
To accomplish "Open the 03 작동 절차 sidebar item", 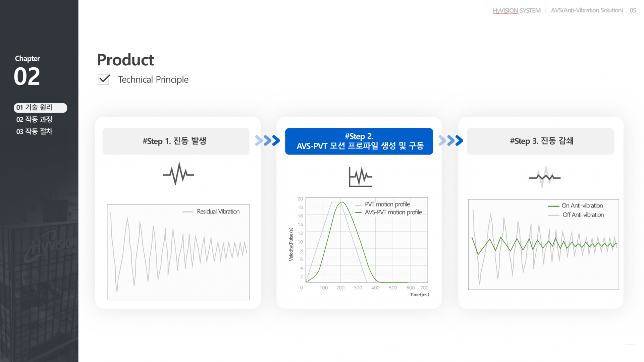I will point(34,131).
